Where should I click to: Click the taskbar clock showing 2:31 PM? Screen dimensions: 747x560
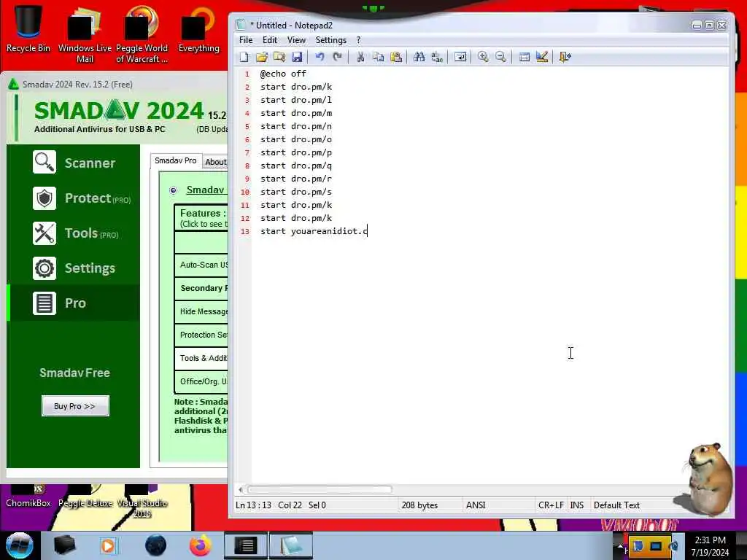click(711, 546)
